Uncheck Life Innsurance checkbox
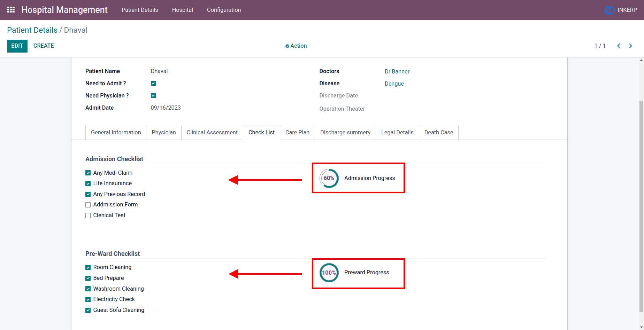This screenshot has width=644, height=330. point(88,183)
